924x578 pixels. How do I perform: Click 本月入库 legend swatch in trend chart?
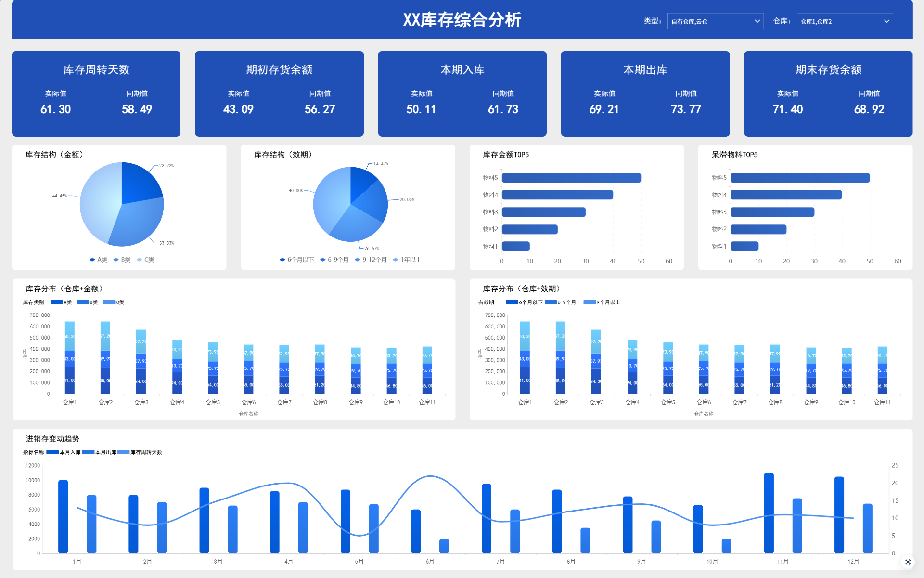click(52, 452)
